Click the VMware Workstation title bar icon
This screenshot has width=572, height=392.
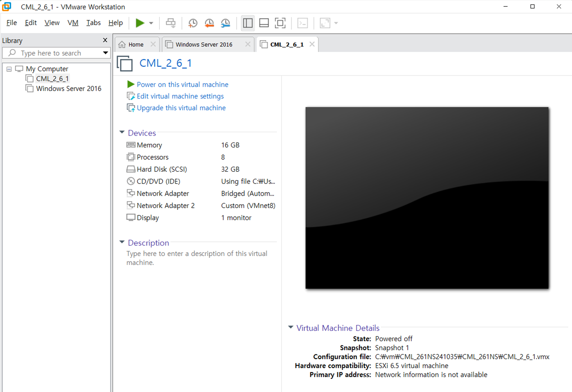[x=6, y=6]
